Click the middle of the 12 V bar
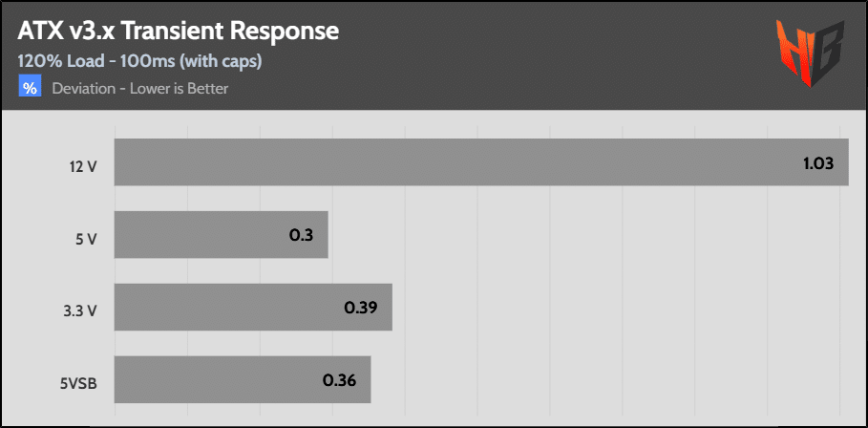868x428 pixels. pyautogui.click(x=481, y=162)
